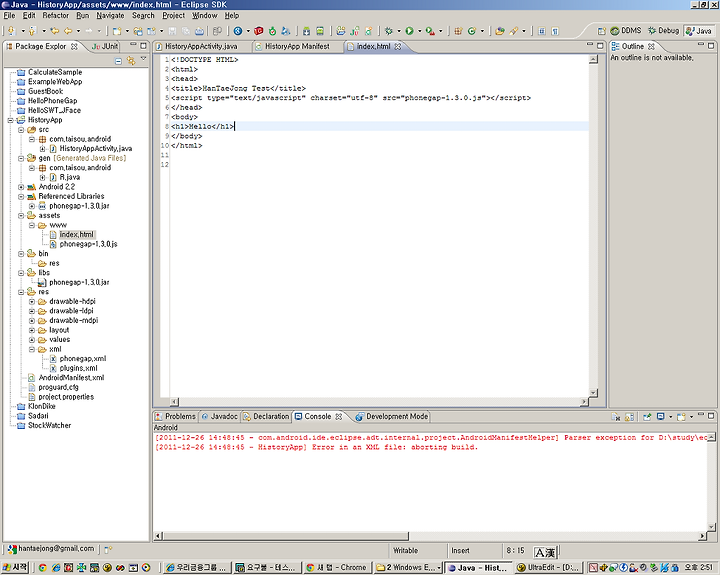This screenshot has width=720, height=575.
Task: Toggle Block Selection Mode toolbar icon
Action: tap(542, 31)
